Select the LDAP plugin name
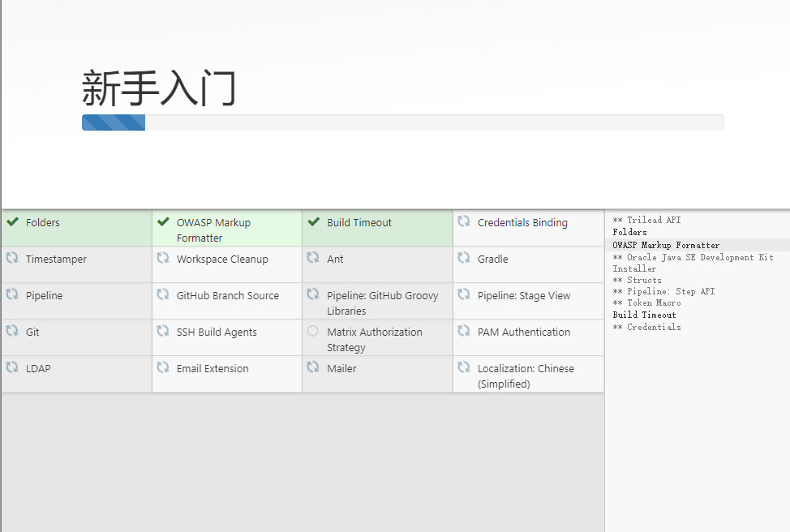 click(x=38, y=369)
